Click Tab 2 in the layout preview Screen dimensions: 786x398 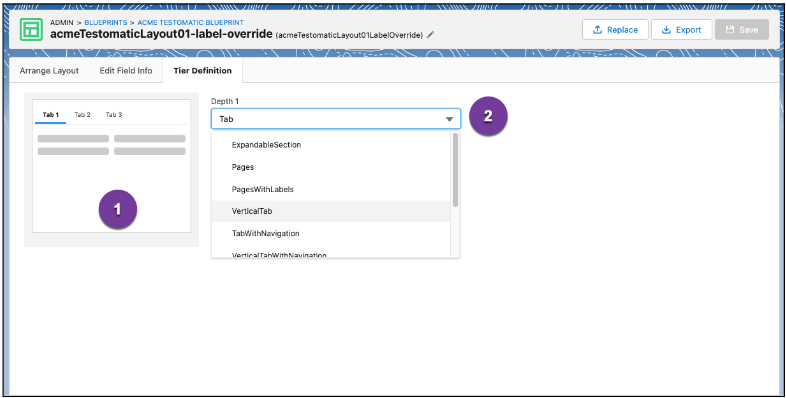point(82,115)
